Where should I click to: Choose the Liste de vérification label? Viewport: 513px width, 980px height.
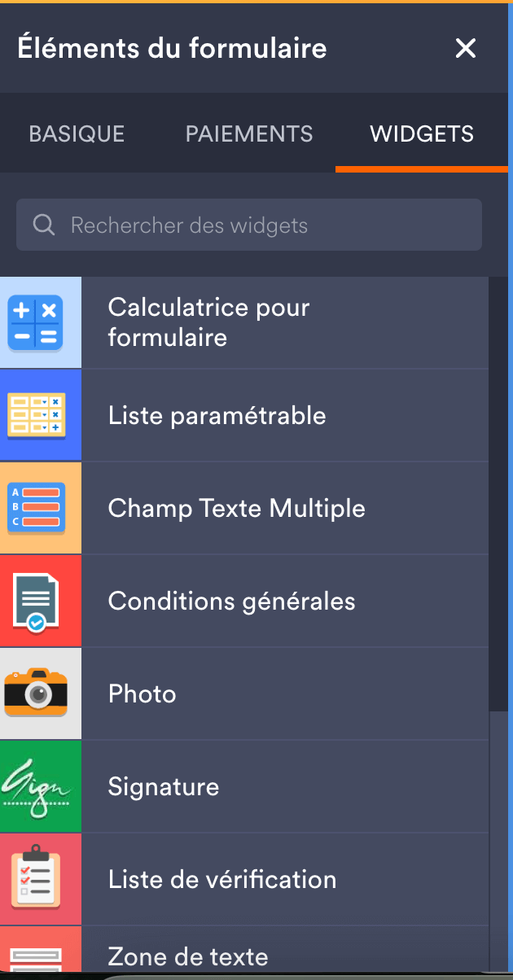tap(221, 880)
